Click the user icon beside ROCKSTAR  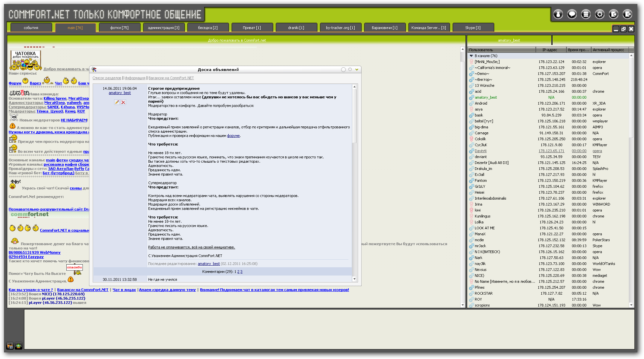pos(471,293)
